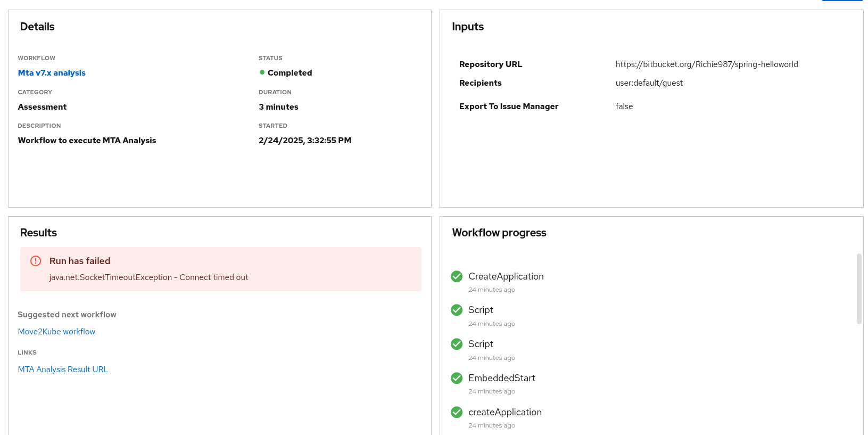868x435 pixels.
Task: Click the checkmark beside the bottom createApplication step
Action: [x=457, y=412]
